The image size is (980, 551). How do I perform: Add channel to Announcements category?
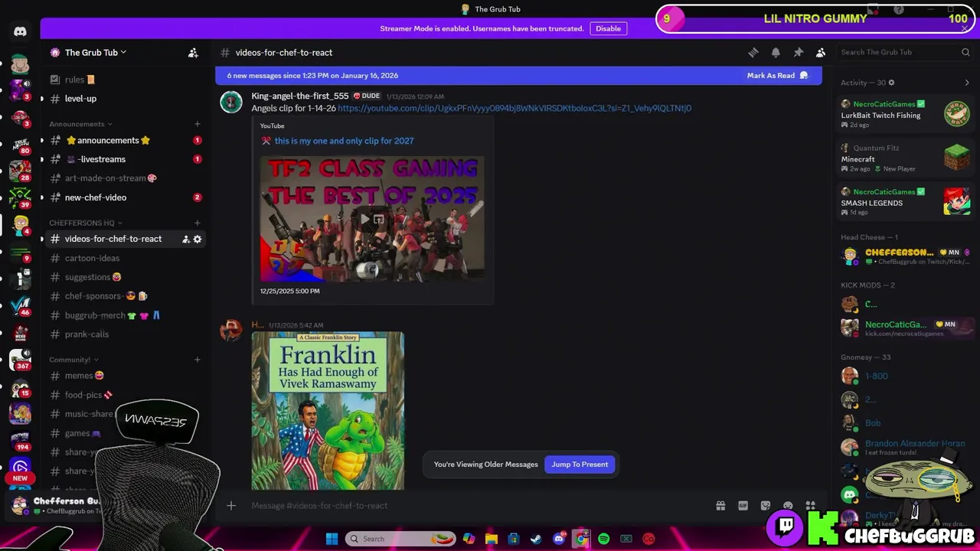point(197,124)
